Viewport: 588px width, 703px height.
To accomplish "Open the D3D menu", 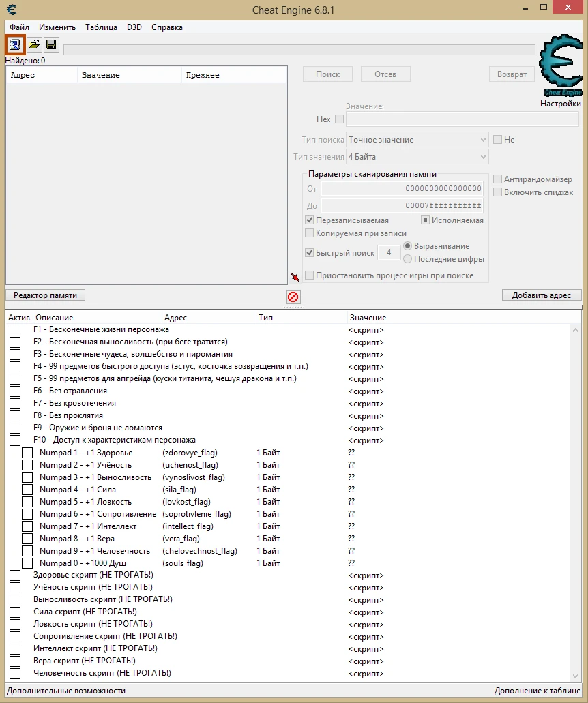I will (x=134, y=27).
